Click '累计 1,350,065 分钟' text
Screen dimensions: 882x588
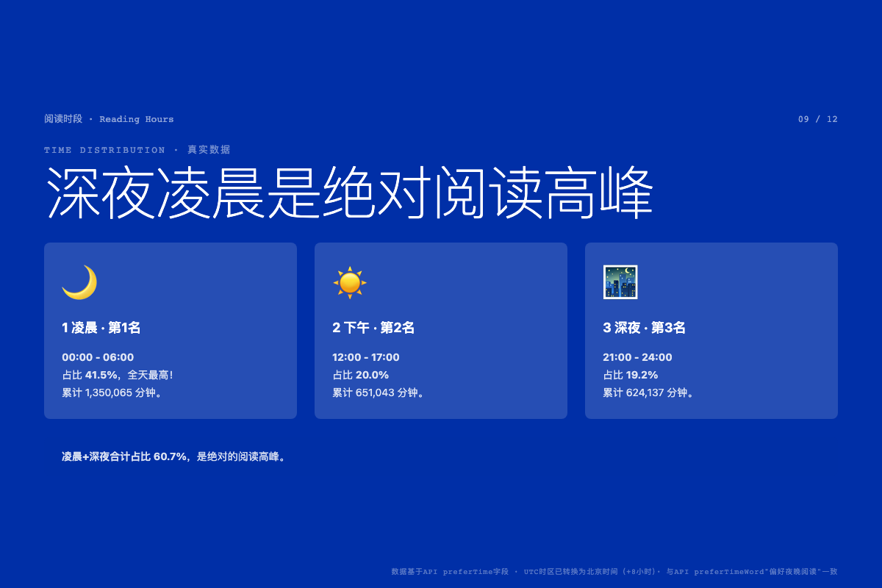[x=112, y=392]
